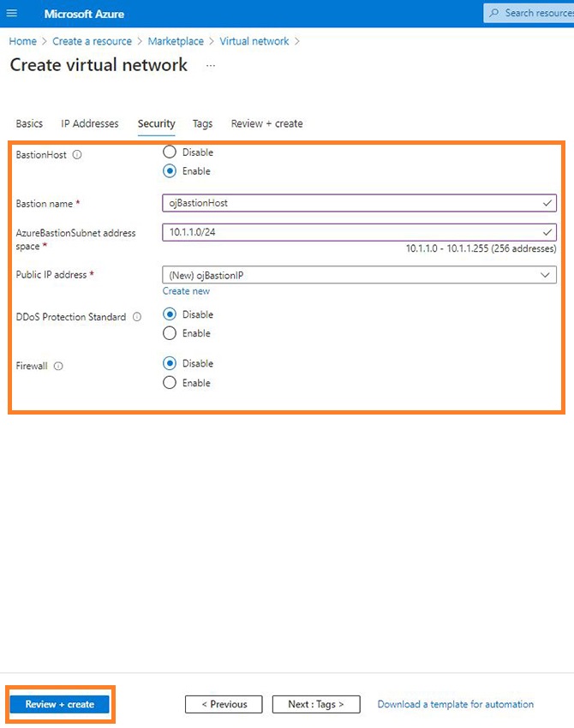This screenshot has height=728, width=574.
Task: Open Download a template for automation link
Action: pyautogui.click(x=456, y=704)
